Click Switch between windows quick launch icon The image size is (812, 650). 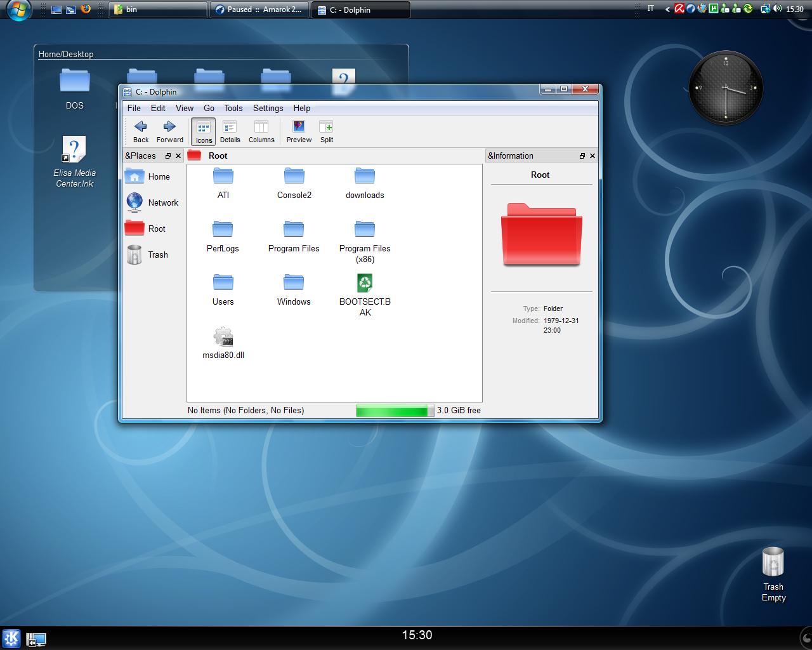[71, 10]
